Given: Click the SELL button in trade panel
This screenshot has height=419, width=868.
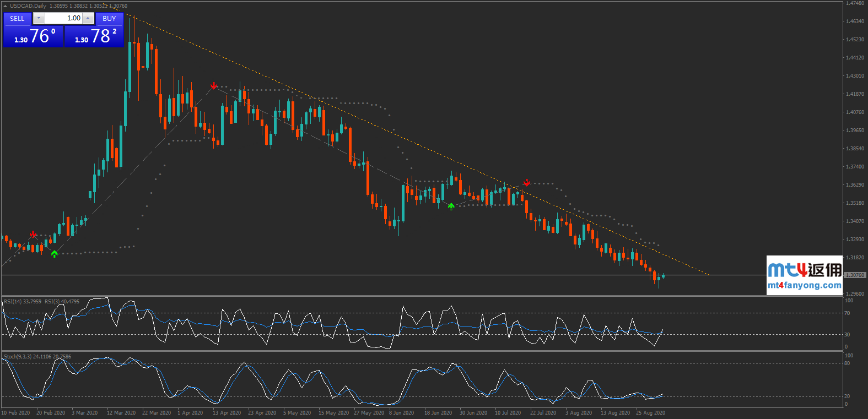Looking at the screenshot, I should [x=17, y=19].
